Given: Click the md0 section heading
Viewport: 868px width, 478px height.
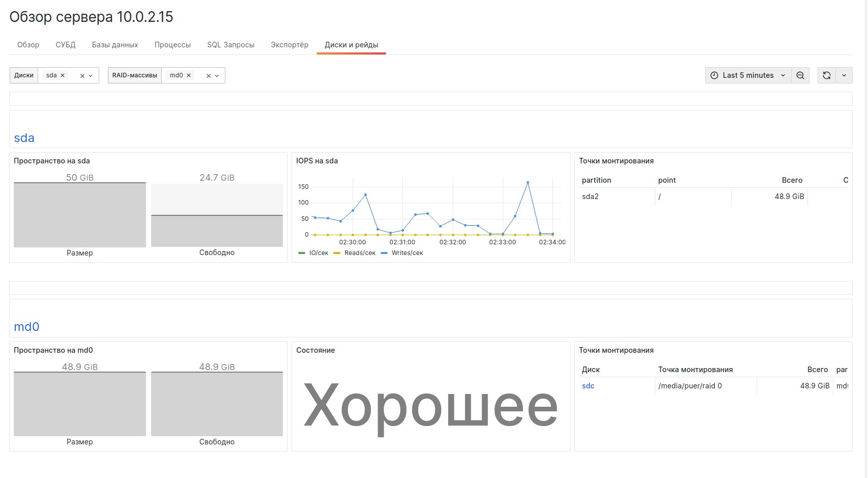Looking at the screenshot, I should pos(26,327).
